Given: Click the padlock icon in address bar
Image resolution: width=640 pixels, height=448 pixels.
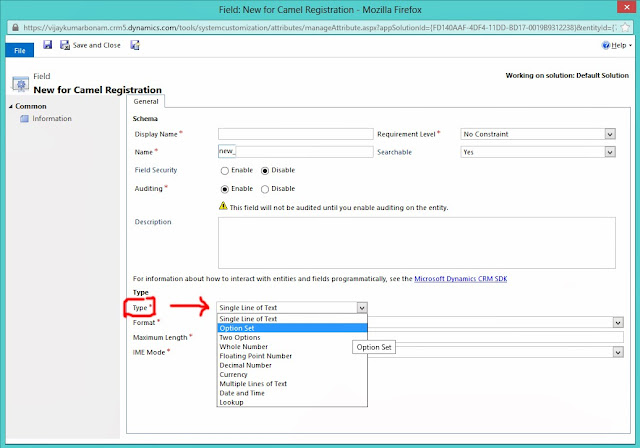Looking at the screenshot, I should click(x=15, y=27).
